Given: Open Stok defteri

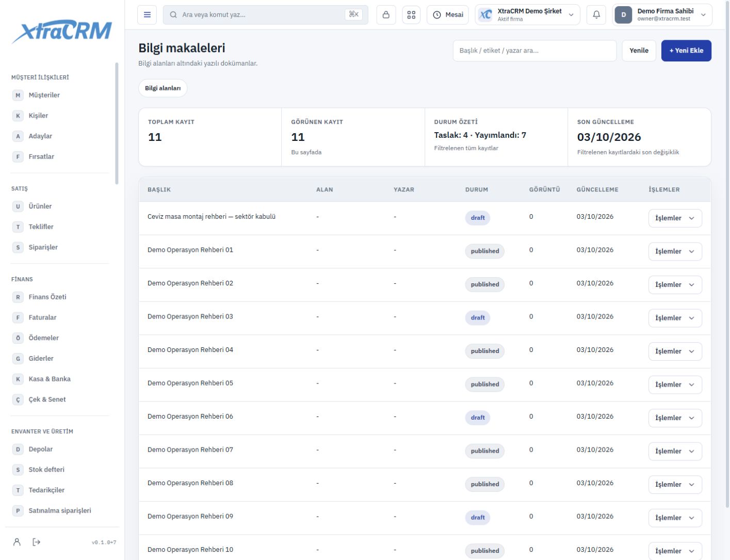Looking at the screenshot, I should click(x=60, y=470).
